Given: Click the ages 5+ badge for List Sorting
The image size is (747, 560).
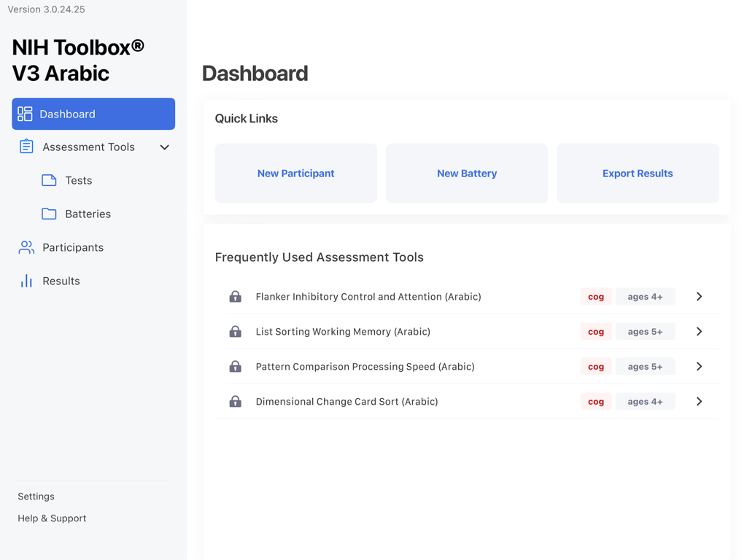Looking at the screenshot, I should pos(645,331).
